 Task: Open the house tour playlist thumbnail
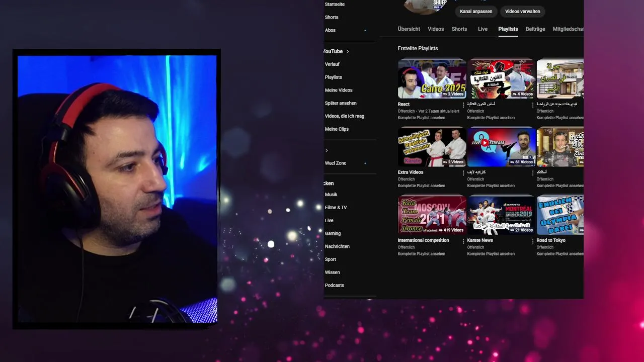[x=560, y=79]
